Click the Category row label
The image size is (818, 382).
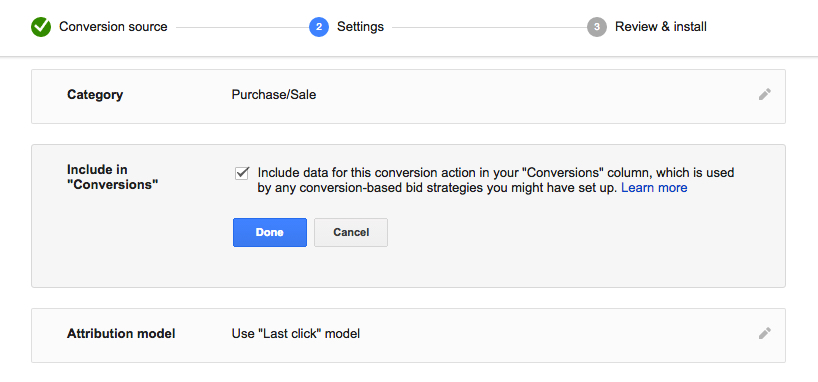click(x=95, y=95)
